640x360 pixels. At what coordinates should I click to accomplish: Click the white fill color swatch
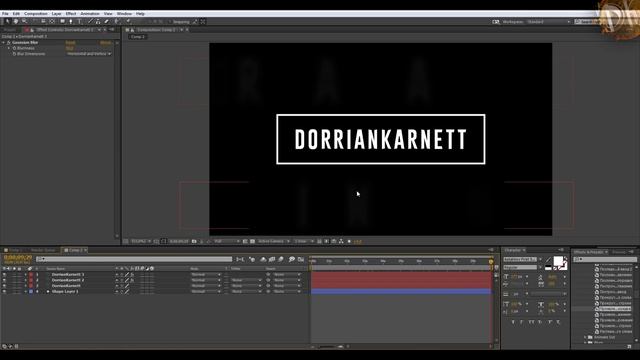558,261
